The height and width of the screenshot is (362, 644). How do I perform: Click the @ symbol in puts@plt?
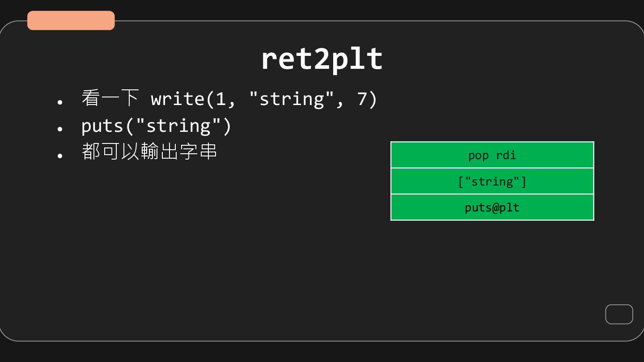coord(492,207)
